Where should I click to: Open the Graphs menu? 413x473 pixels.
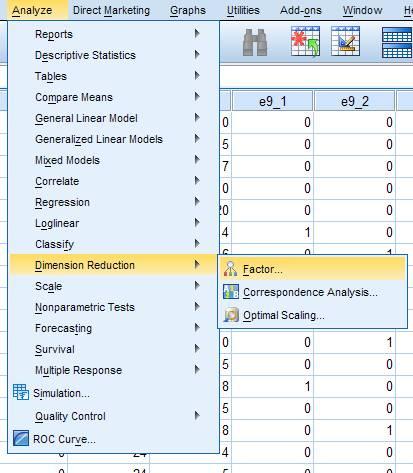tap(188, 10)
